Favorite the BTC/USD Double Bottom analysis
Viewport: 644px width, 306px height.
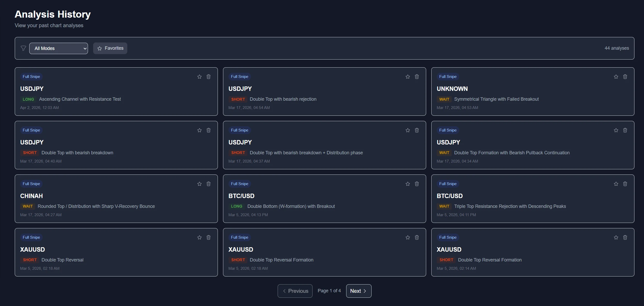point(408,184)
